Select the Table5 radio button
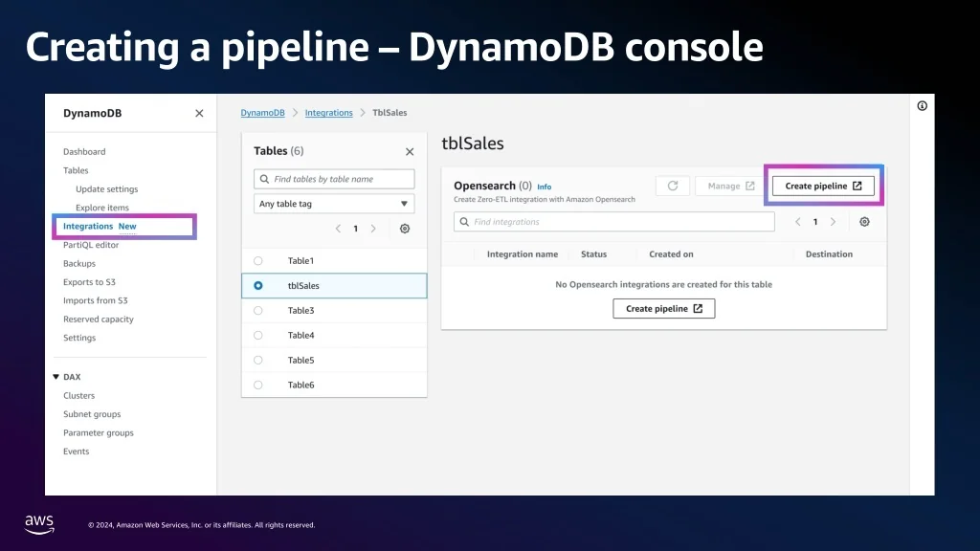Viewport: 980px width, 551px height. [258, 361]
